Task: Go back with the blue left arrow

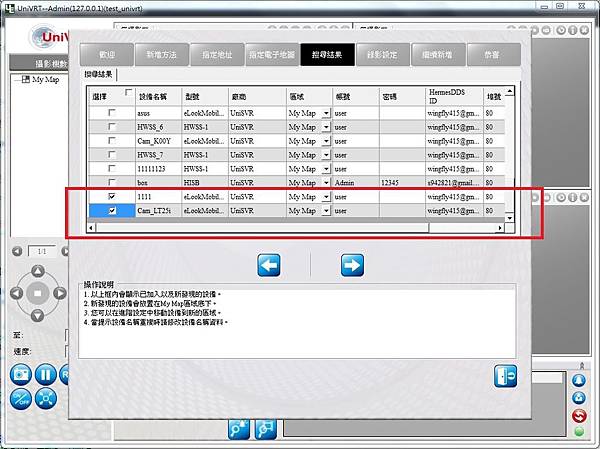Action: 269,265
